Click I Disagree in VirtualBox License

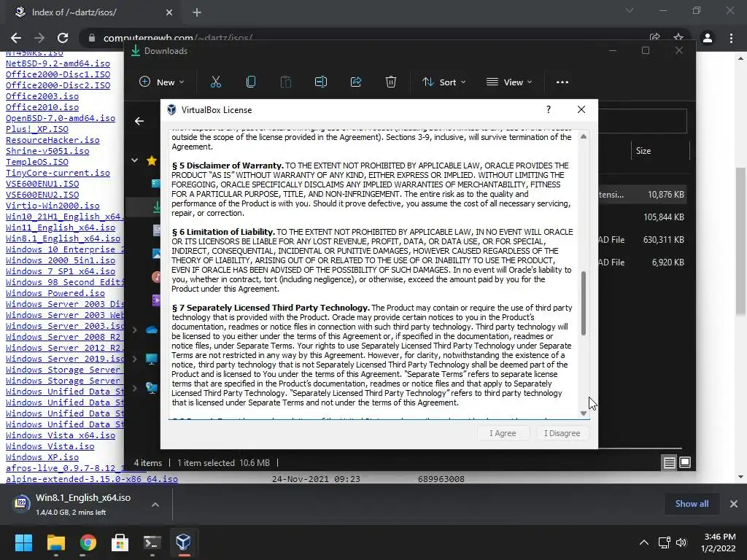click(x=562, y=433)
